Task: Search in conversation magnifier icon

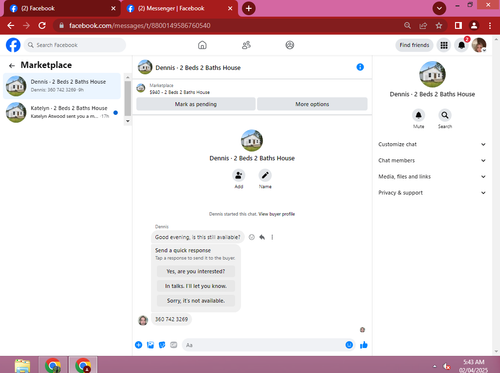Action: point(445,115)
